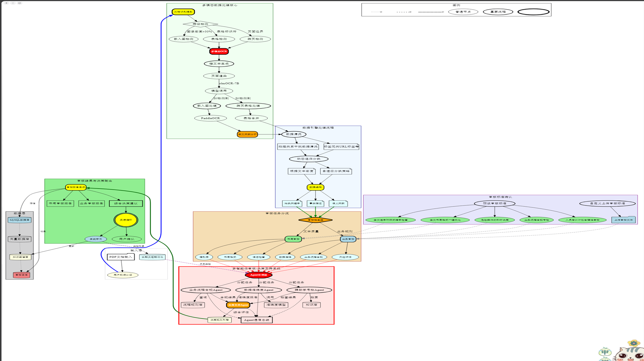Click the 自适应分块策略 note node
The height and width of the screenshot is (361, 644).
(336, 171)
